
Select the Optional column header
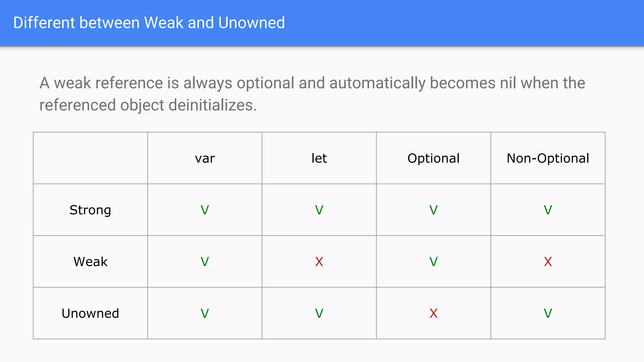pos(434,158)
